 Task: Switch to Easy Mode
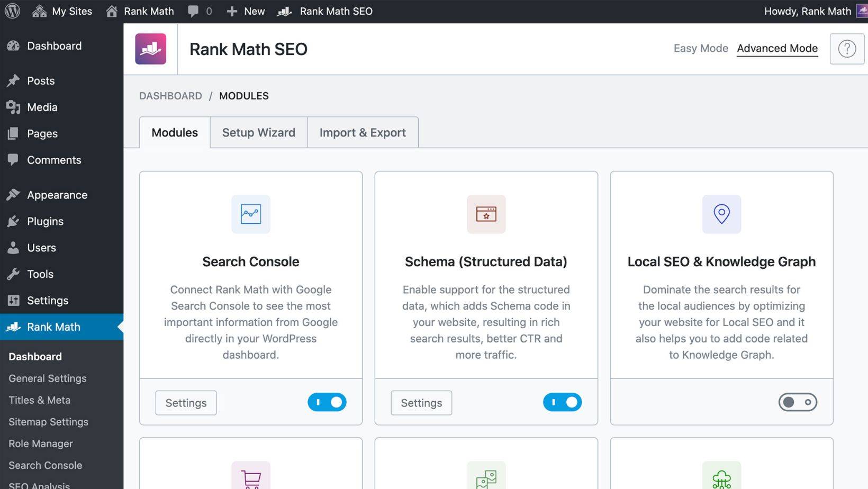coord(701,48)
